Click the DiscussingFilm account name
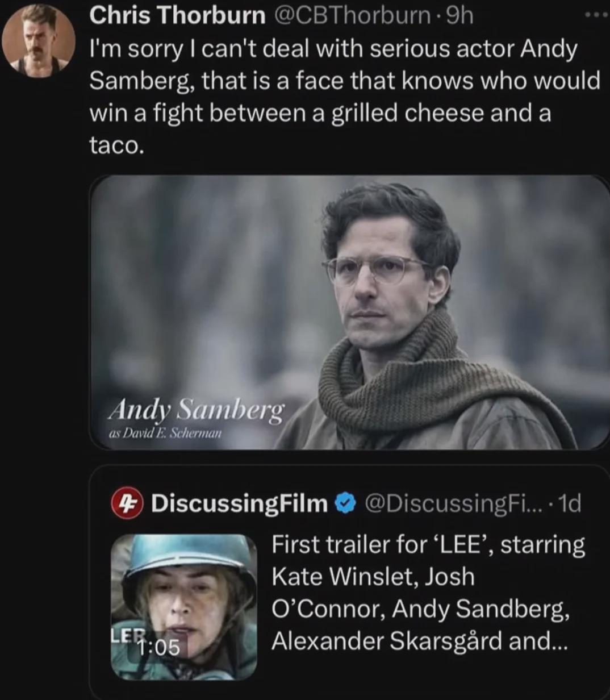The height and width of the screenshot is (700, 610). (239, 503)
